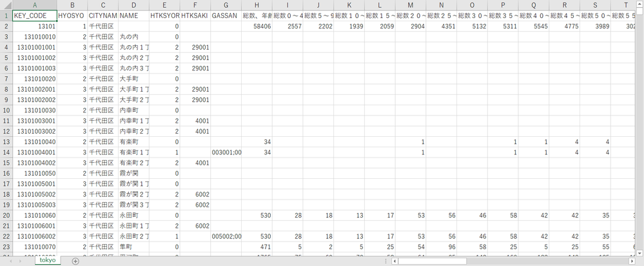Select row 20 header
Screen dimensions: 644x266
pos(6,216)
